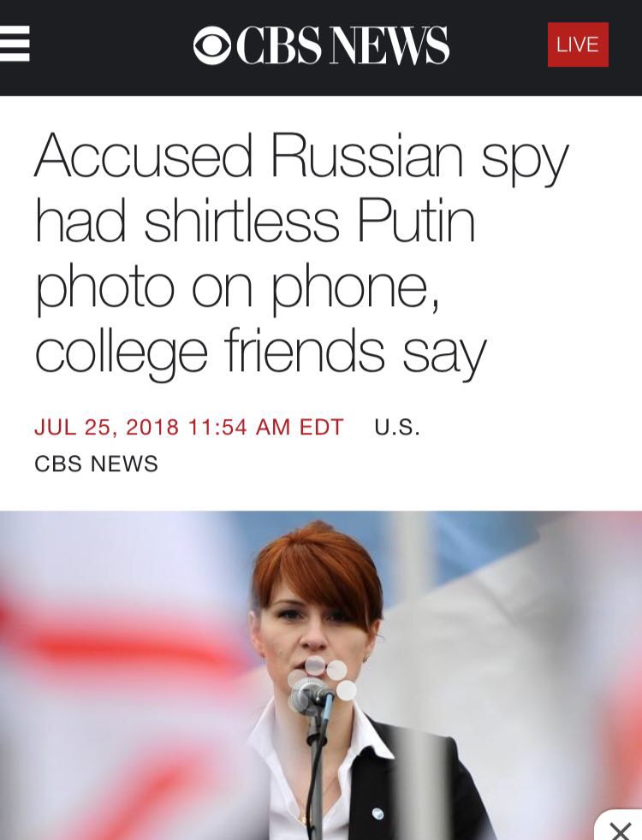Click the microphone in the article photo
642x840 pixels.
pyautogui.click(x=310, y=695)
